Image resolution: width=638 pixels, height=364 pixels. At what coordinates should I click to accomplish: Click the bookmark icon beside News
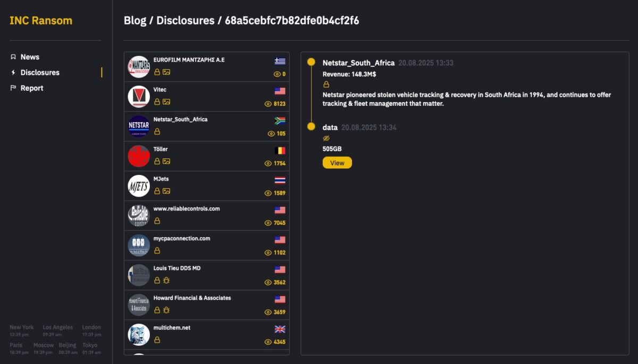pos(13,57)
